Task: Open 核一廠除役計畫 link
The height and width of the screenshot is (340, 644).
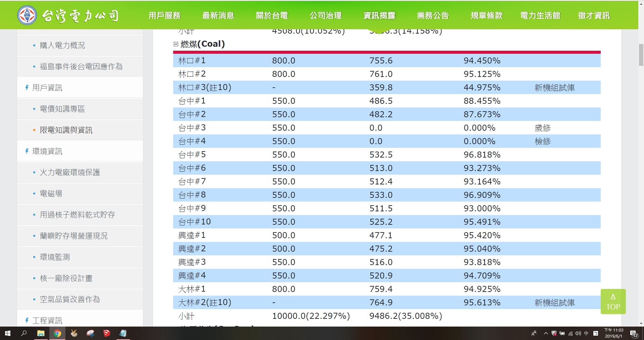Action: coord(66,278)
